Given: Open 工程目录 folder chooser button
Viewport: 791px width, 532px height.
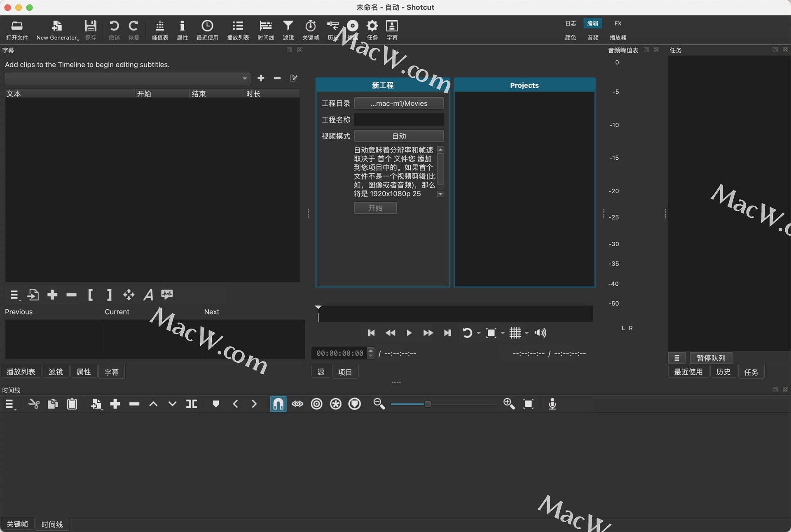Looking at the screenshot, I should pyautogui.click(x=399, y=103).
